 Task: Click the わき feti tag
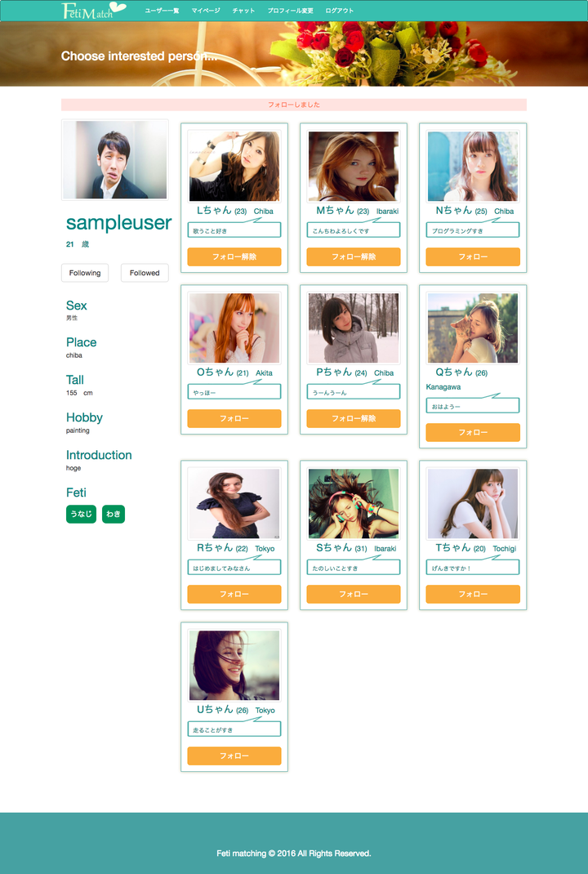tap(114, 514)
